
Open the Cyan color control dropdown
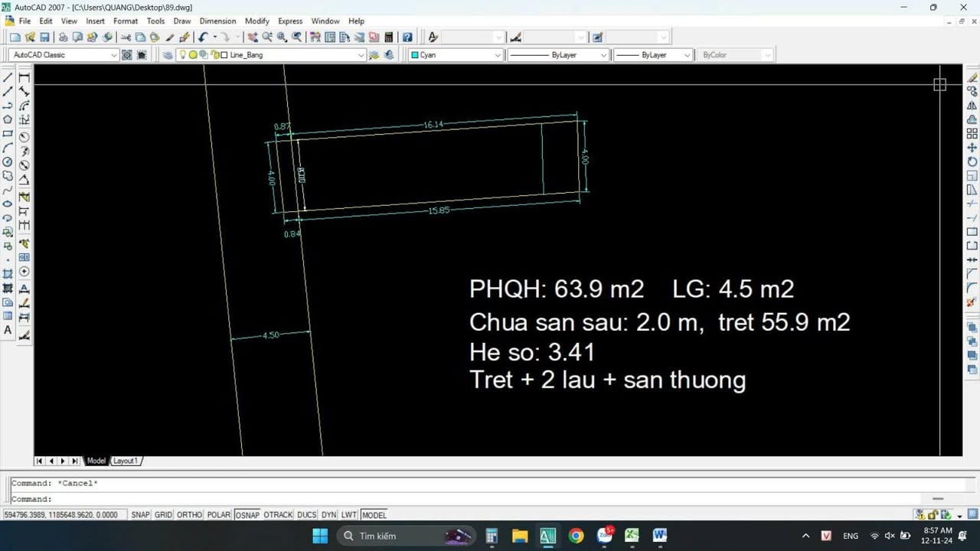(x=498, y=54)
